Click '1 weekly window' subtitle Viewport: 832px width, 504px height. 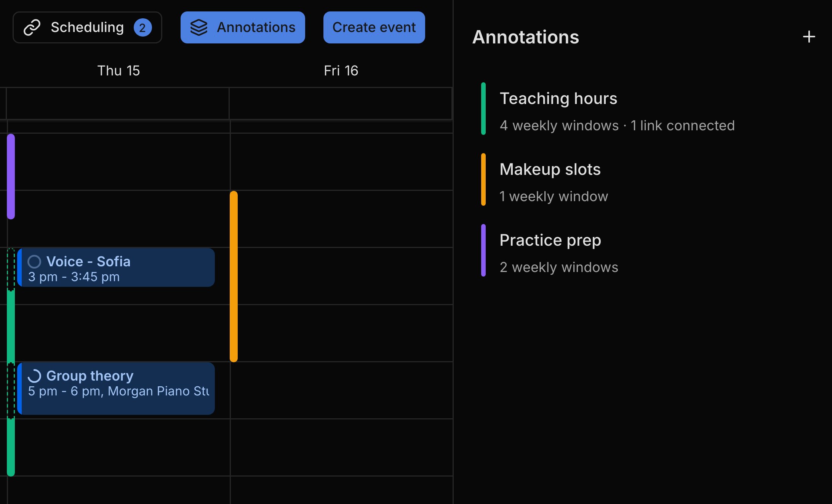pos(554,196)
